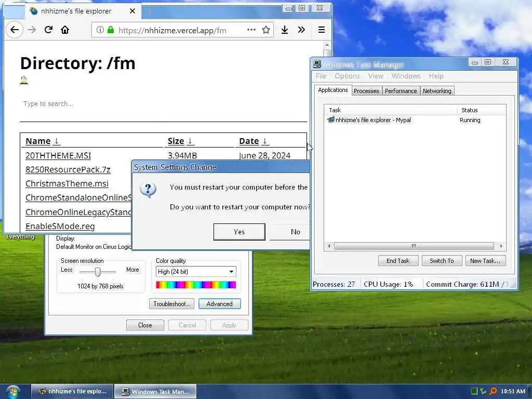Click the Status column header
This screenshot has height=399, width=532.
tap(481, 110)
